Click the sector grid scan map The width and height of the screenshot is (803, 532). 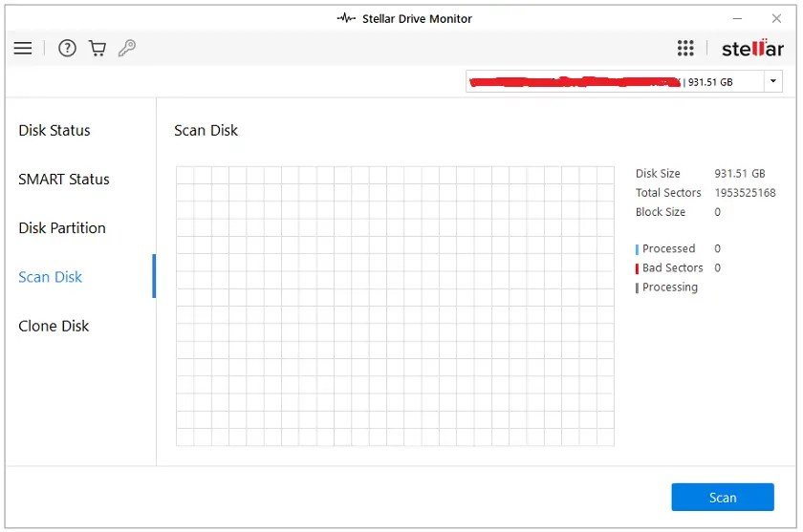pos(395,306)
